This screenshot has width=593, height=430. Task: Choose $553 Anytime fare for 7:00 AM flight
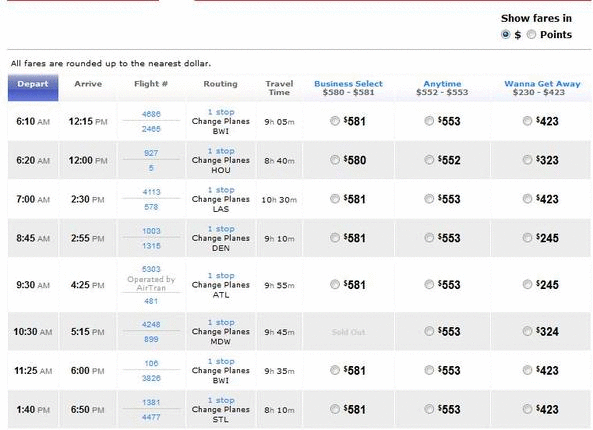(429, 199)
